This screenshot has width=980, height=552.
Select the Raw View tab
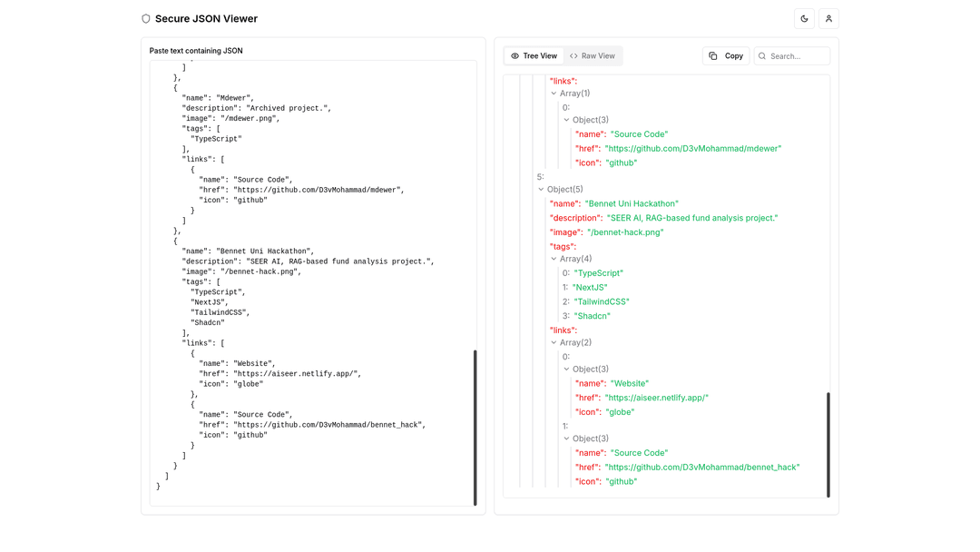pos(593,55)
